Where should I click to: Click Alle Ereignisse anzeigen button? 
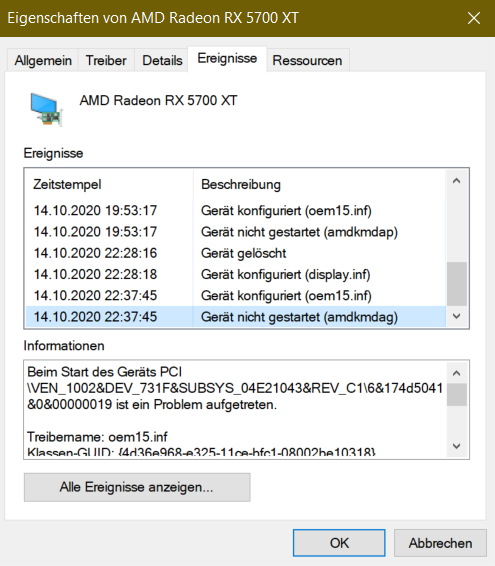(137, 487)
